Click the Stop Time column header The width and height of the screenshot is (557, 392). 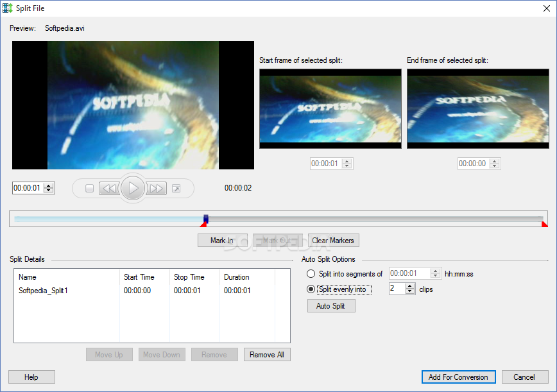[194, 277]
